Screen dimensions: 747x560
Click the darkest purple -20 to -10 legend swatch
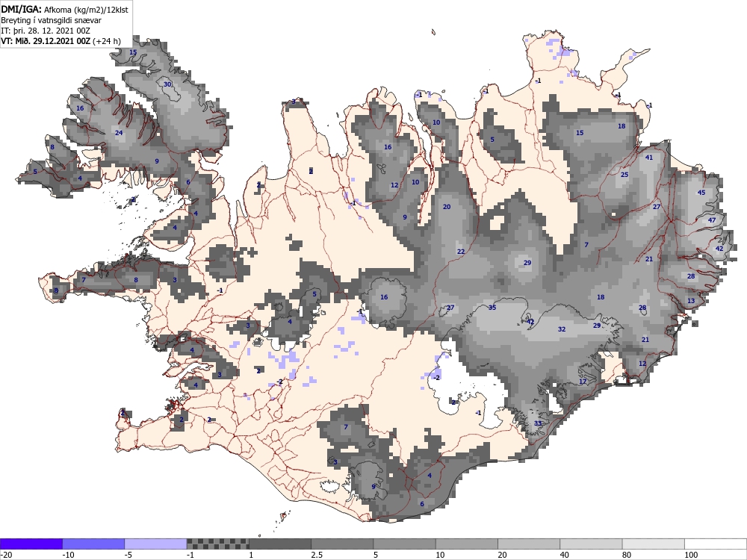click(31, 544)
